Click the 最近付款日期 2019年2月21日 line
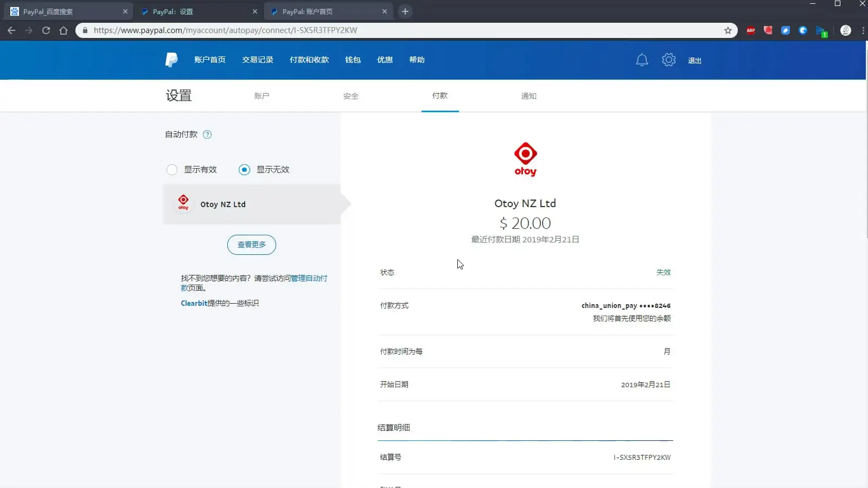This screenshot has width=868, height=488. (525, 240)
